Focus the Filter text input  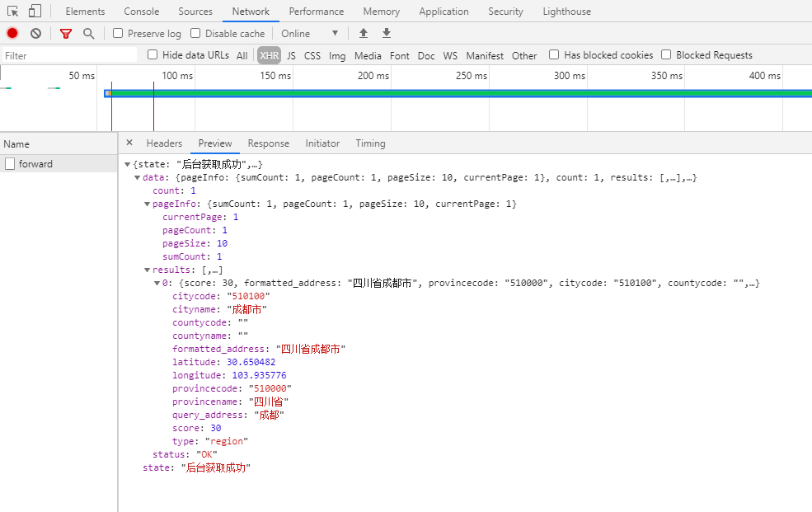click(x=69, y=55)
